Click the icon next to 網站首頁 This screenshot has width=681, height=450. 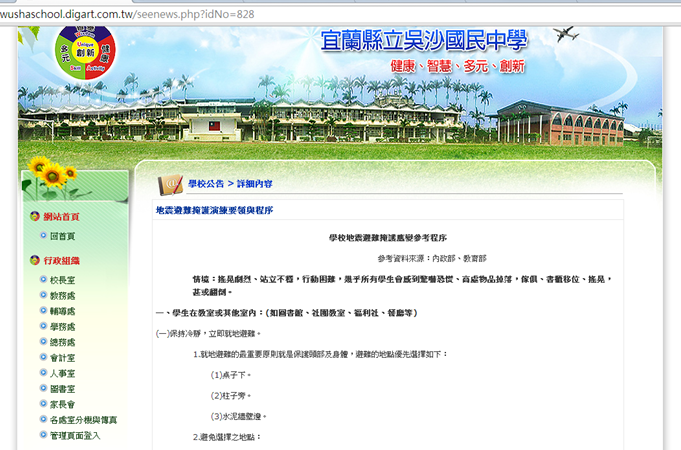tap(35, 216)
